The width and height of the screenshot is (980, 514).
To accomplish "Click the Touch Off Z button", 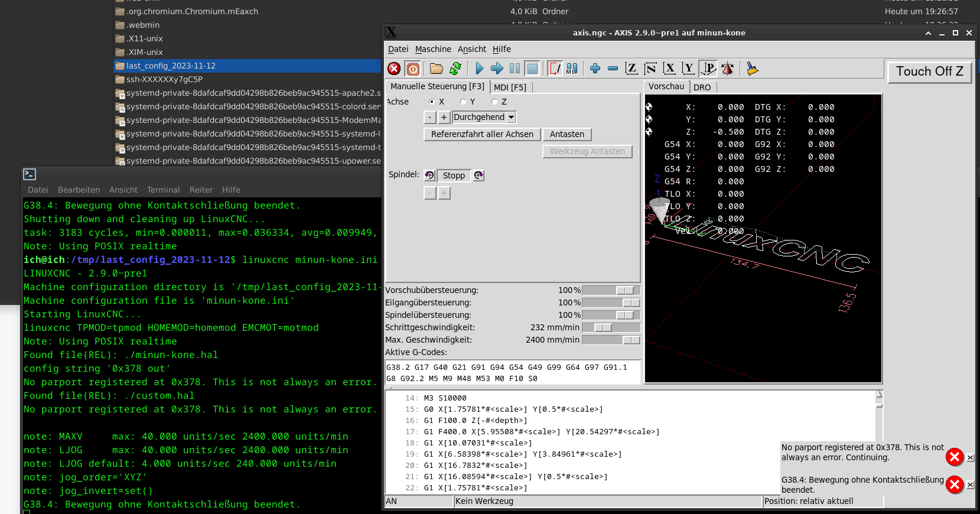I will pos(930,71).
